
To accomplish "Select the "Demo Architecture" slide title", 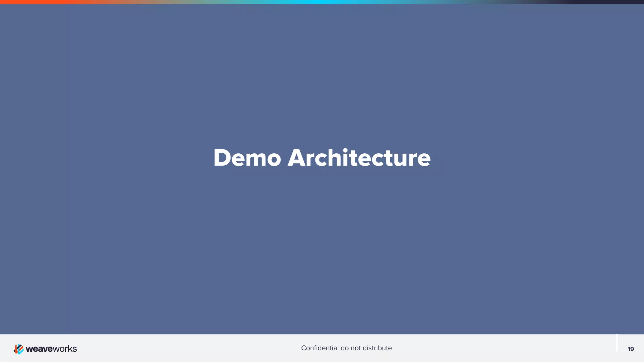I will [322, 158].
